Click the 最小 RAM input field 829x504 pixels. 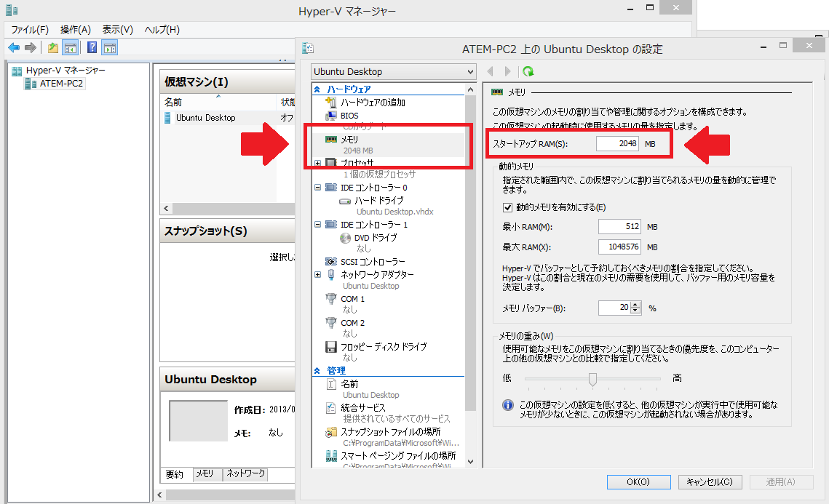[x=619, y=227]
